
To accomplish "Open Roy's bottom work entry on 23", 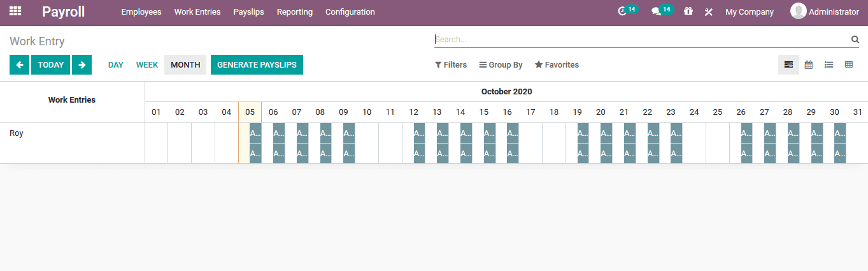I will tap(676, 153).
